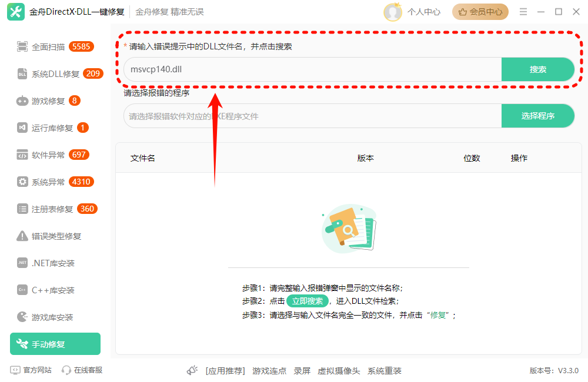Click the green 修复 text in step 3

pos(437,315)
